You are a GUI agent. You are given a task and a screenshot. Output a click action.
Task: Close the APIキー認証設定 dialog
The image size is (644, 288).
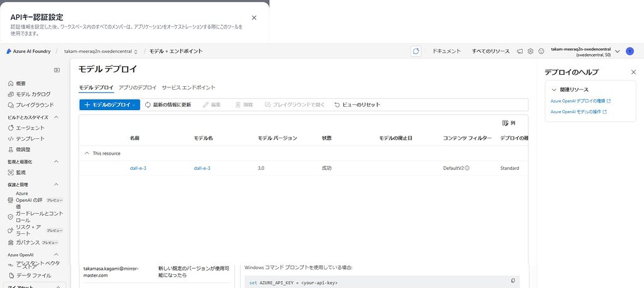(x=254, y=18)
